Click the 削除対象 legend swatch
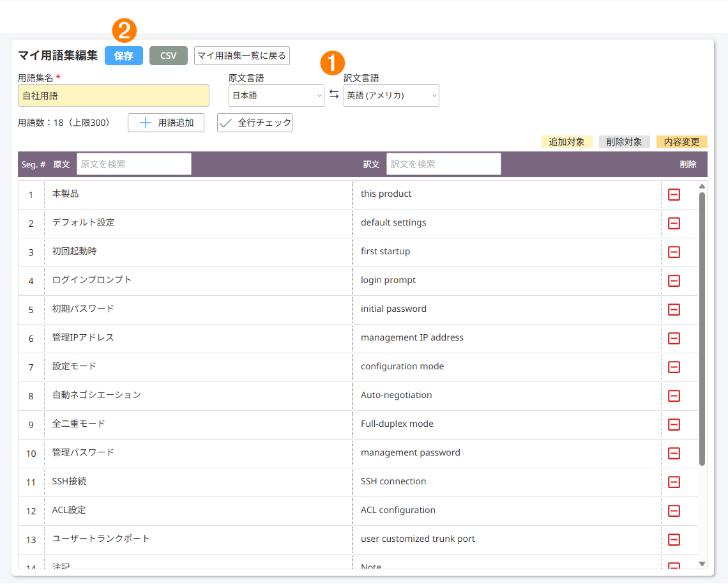Image resolution: width=728 pixels, height=584 pixels. tap(625, 142)
